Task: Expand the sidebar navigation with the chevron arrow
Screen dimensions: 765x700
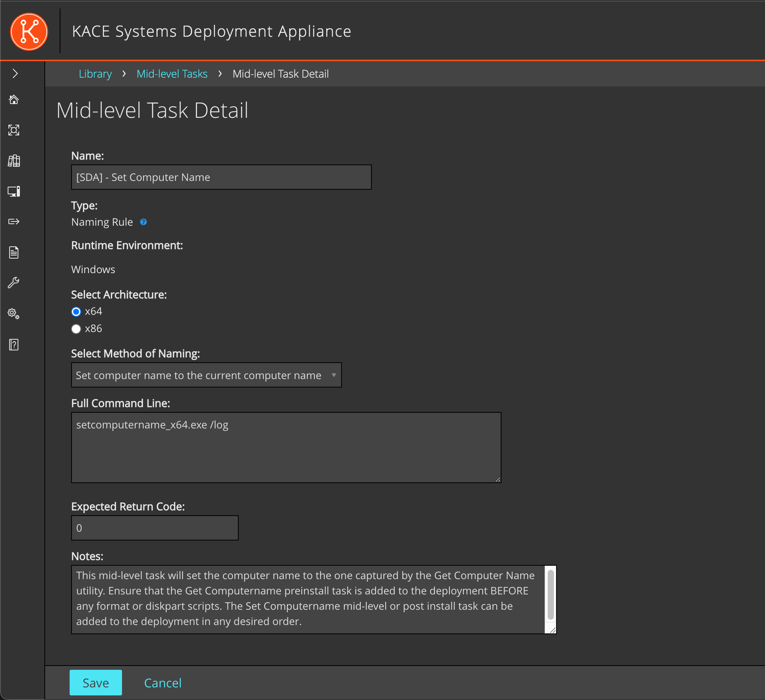Action: tap(15, 73)
